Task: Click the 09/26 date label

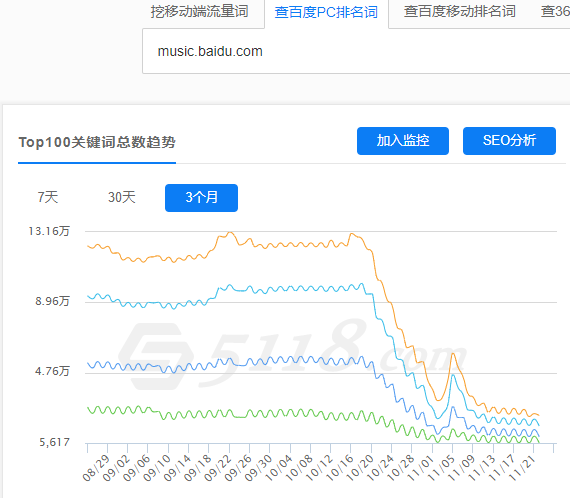Action: coord(238,468)
